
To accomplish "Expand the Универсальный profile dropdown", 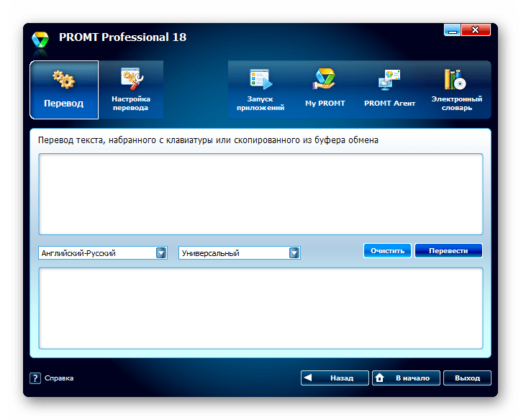I will [x=294, y=252].
